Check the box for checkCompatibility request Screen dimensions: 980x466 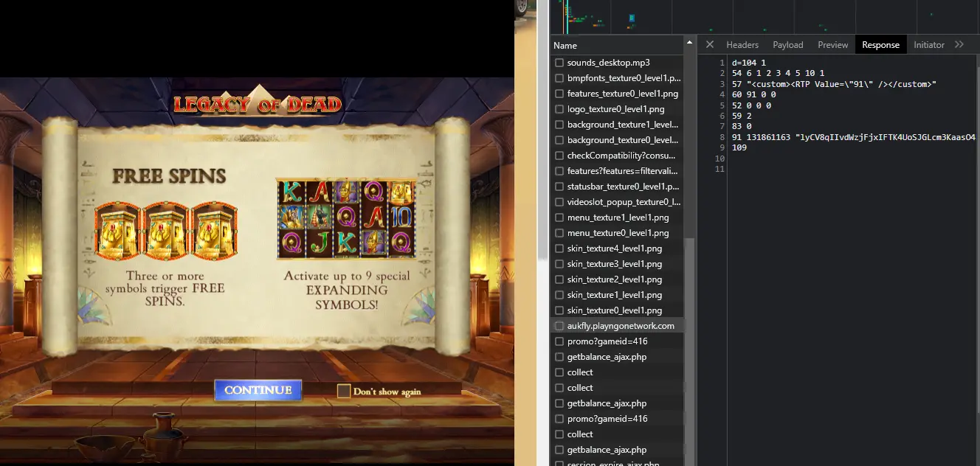(x=559, y=156)
